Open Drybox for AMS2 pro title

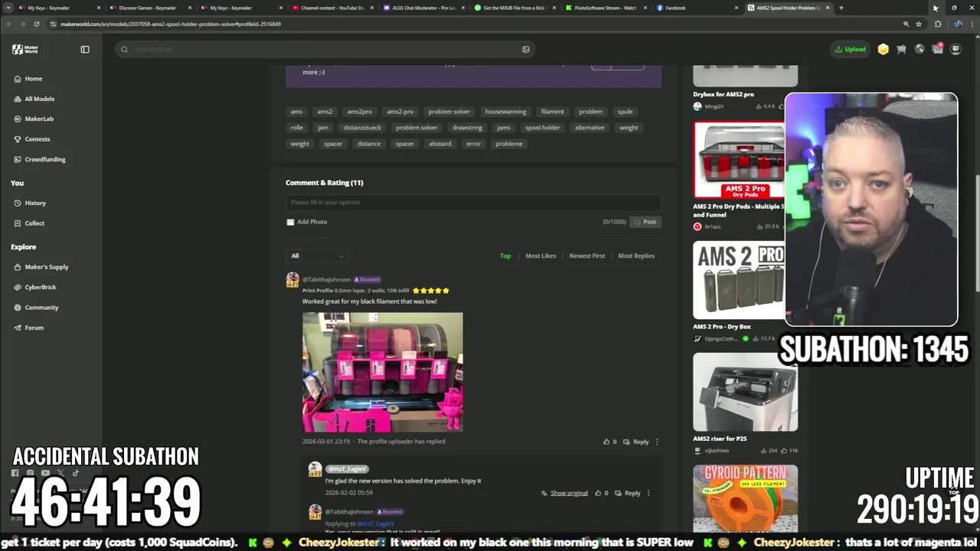[x=724, y=94]
